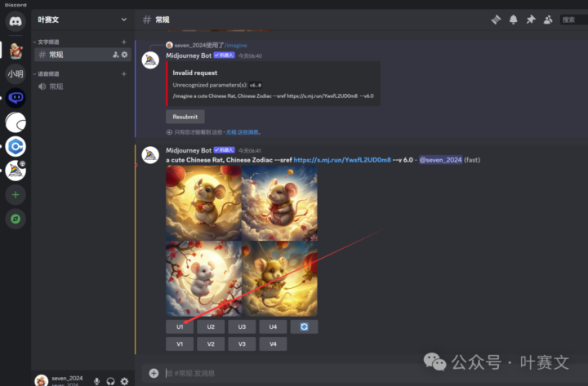Open the bottom-left white rat image
588x386 pixels.
coord(203,279)
